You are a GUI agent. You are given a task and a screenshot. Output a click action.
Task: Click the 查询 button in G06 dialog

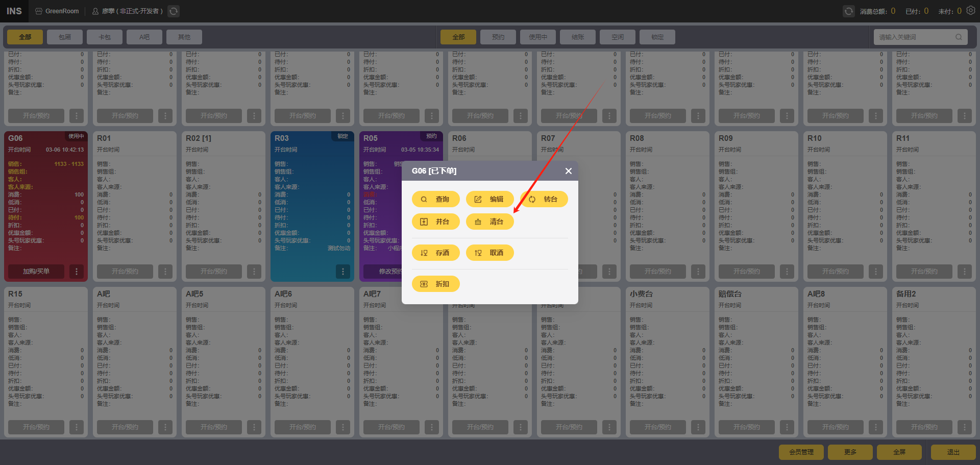coord(435,199)
